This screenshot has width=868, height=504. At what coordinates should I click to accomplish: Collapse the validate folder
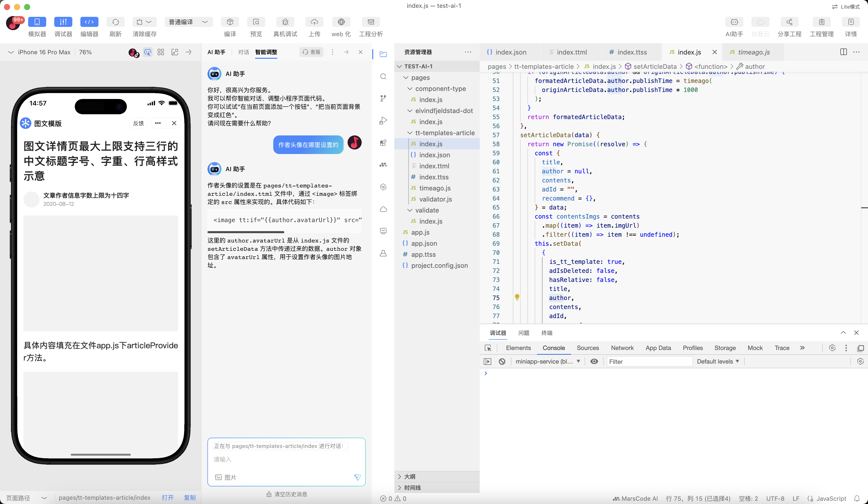tap(437, 210)
